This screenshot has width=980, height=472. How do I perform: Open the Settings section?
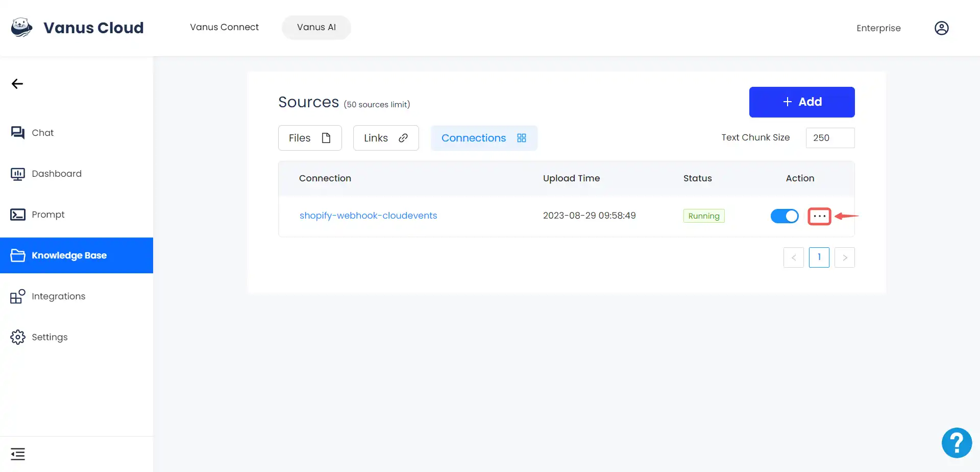tap(77, 337)
